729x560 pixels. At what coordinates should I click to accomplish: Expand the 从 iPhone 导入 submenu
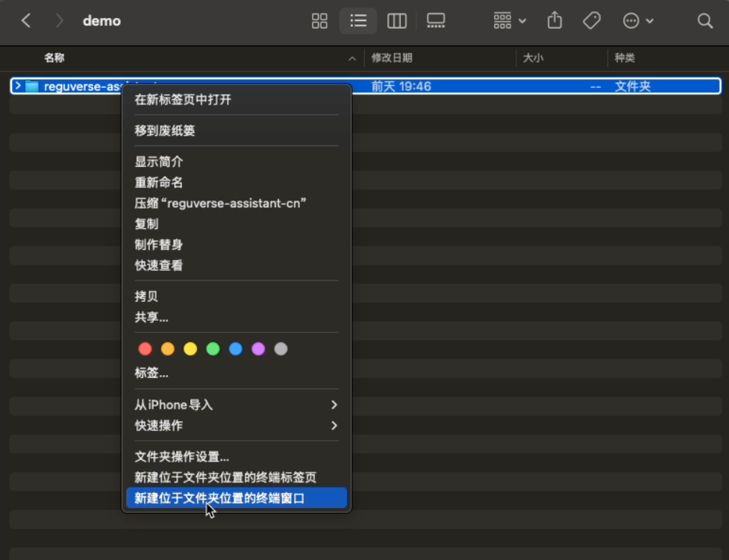(237, 405)
